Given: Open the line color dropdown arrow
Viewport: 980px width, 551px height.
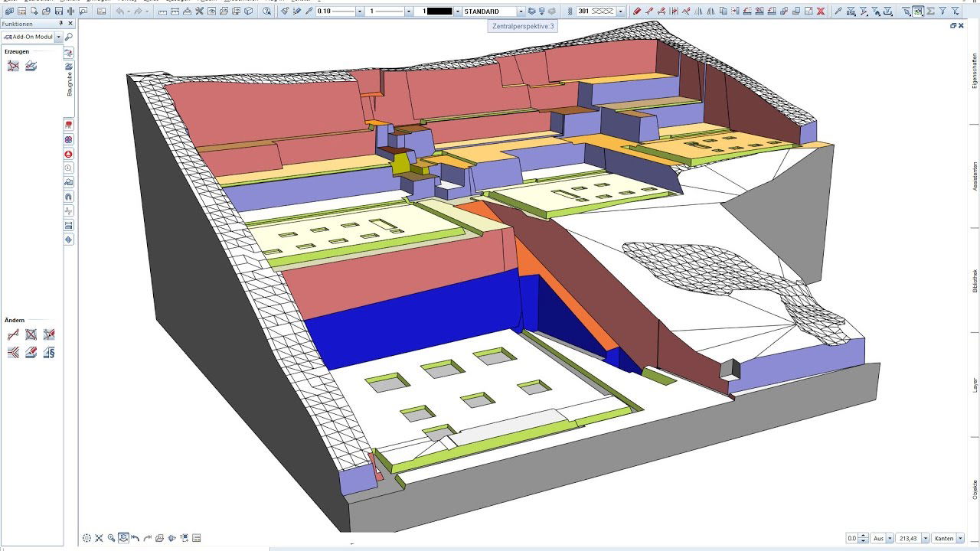Looking at the screenshot, I should coord(457,11).
